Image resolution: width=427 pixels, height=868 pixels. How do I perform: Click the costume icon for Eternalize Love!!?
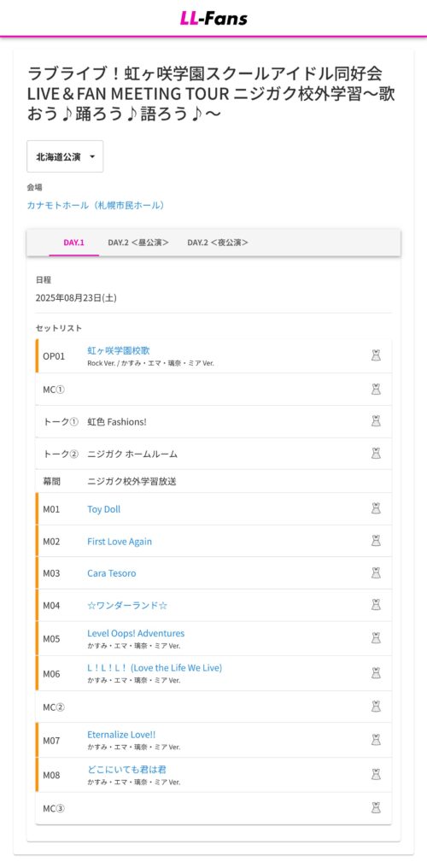coord(376,740)
